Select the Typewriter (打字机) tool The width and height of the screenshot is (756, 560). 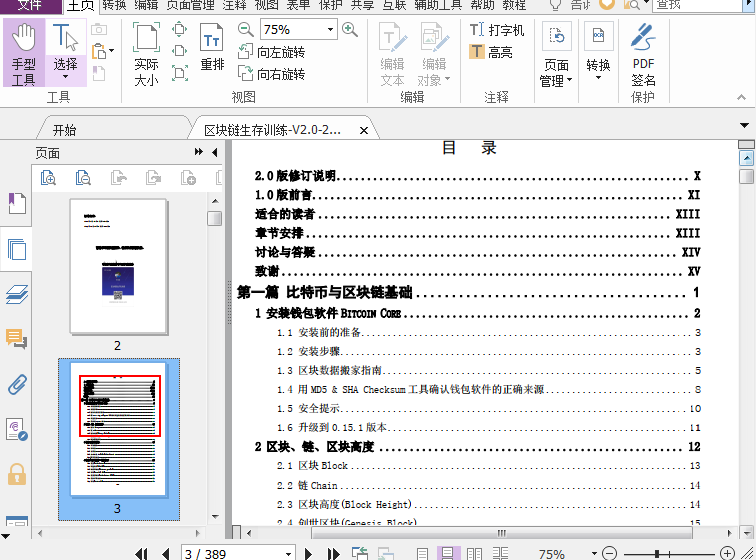[497, 30]
